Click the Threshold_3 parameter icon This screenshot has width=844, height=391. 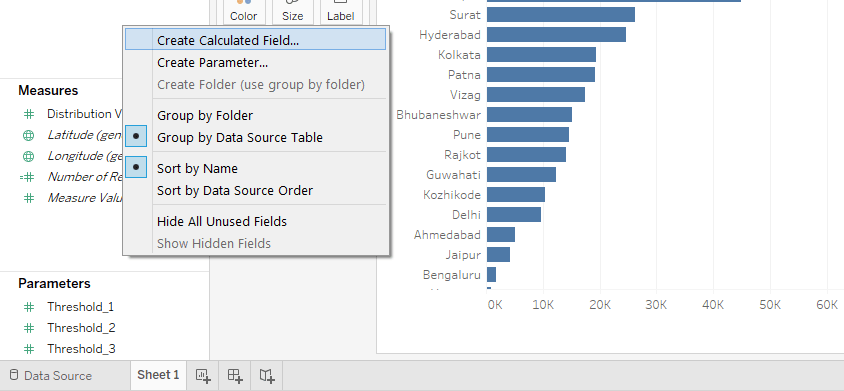coord(29,349)
